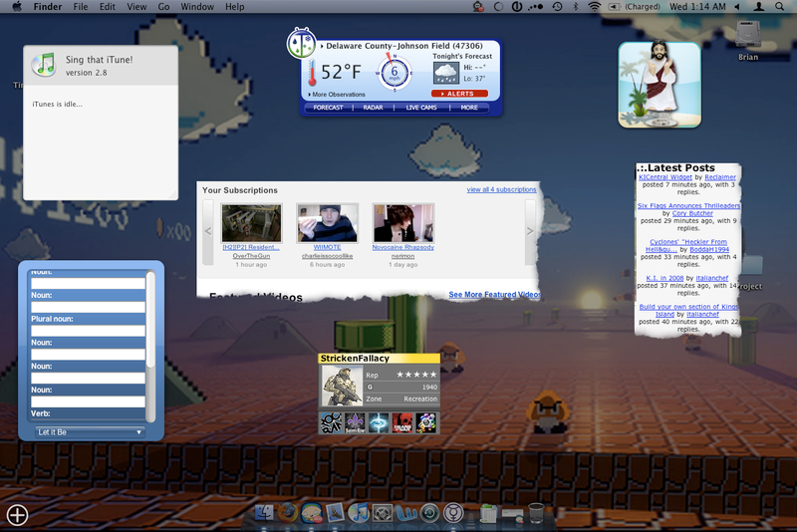Open the File menu
The width and height of the screenshot is (797, 532).
coord(81,7)
